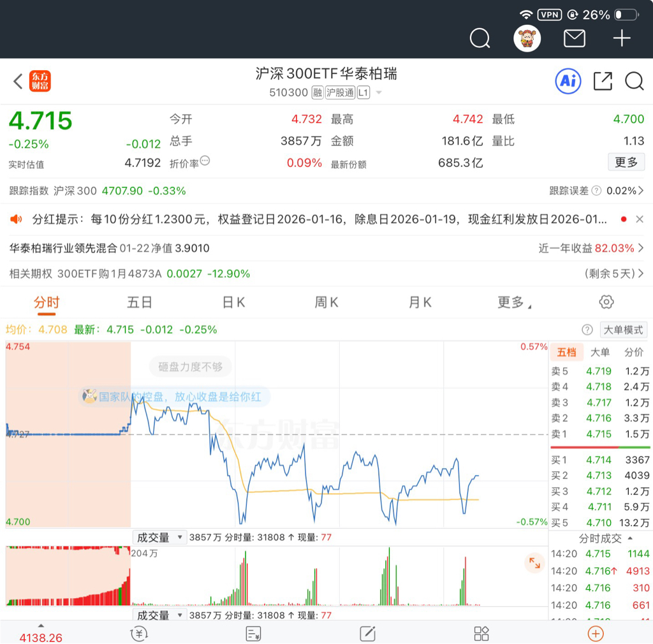Tap the 东方财富 orange logo

pyautogui.click(x=40, y=81)
